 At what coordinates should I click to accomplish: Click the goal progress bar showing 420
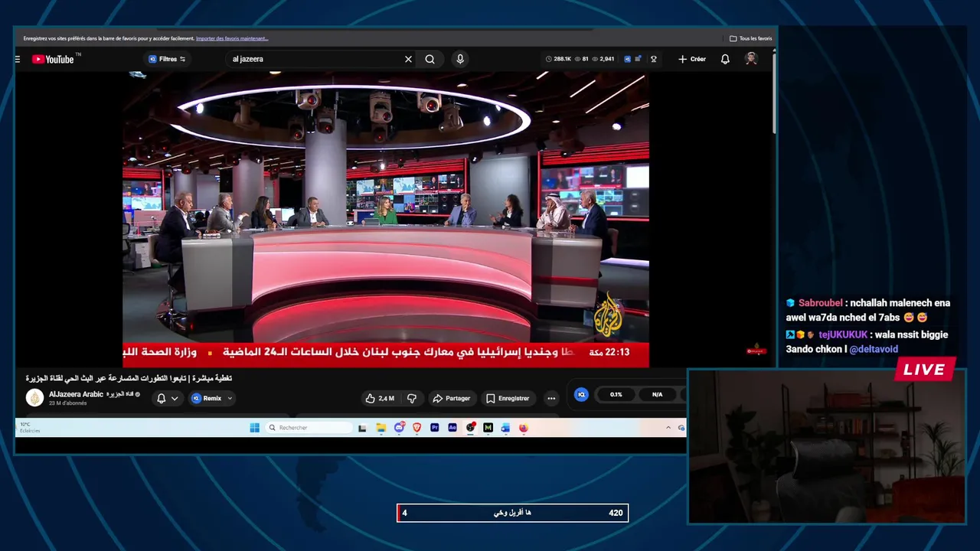pos(512,513)
